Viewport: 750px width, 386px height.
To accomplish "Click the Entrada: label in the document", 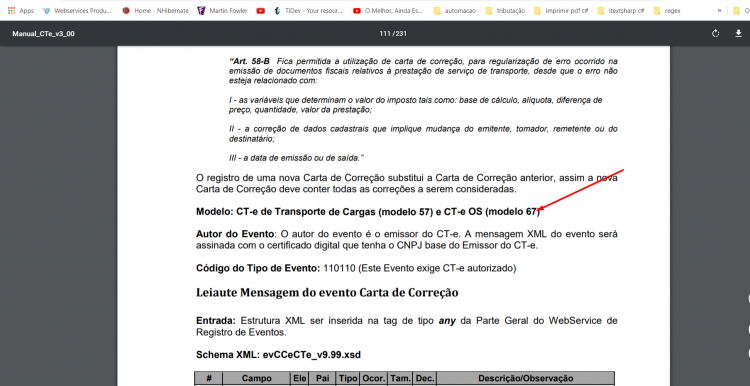I will click(216, 320).
